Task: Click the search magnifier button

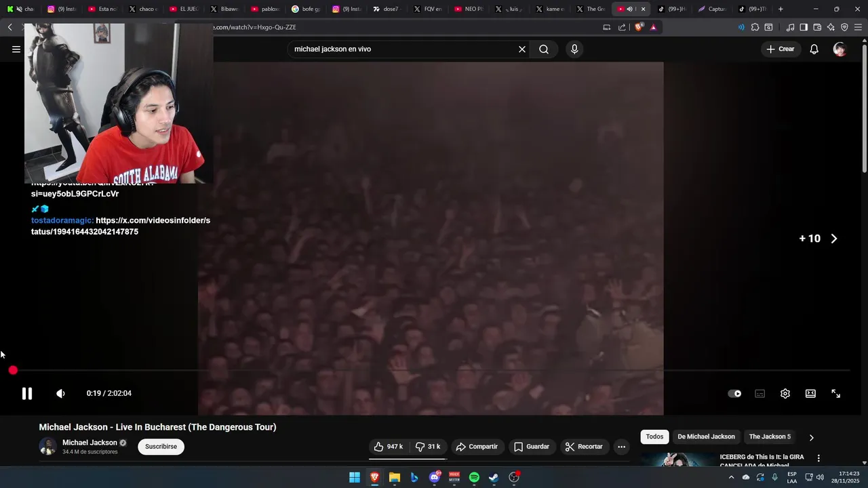Action: [x=544, y=49]
